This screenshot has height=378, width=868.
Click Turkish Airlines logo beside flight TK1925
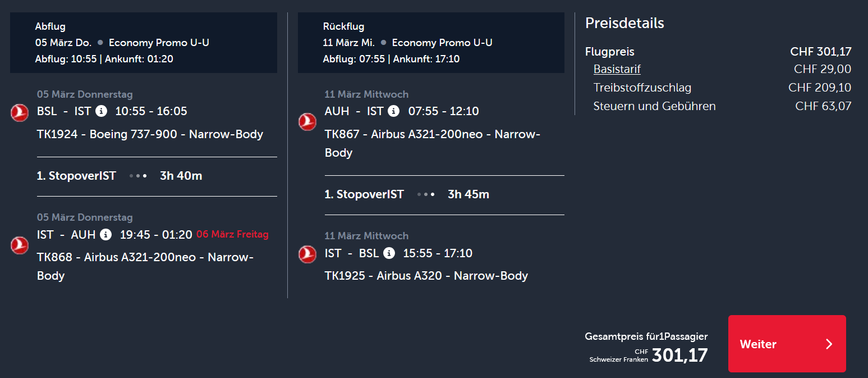point(307,254)
